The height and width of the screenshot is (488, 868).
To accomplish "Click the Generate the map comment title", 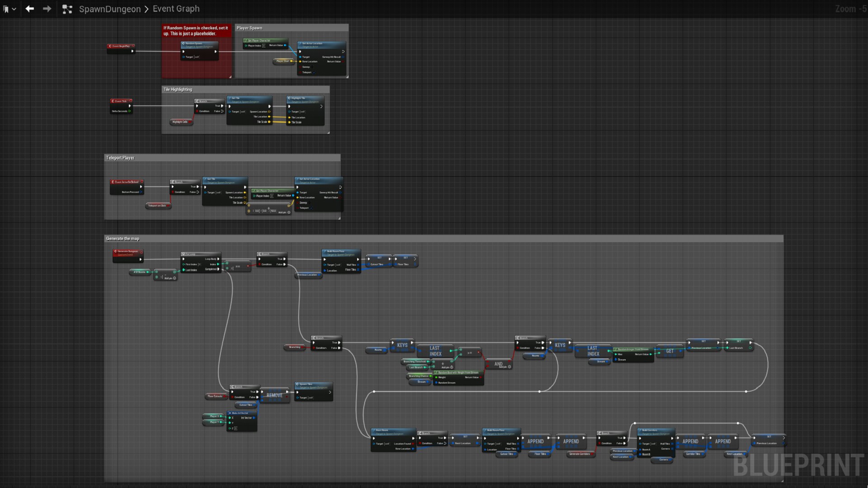I will (123, 239).
